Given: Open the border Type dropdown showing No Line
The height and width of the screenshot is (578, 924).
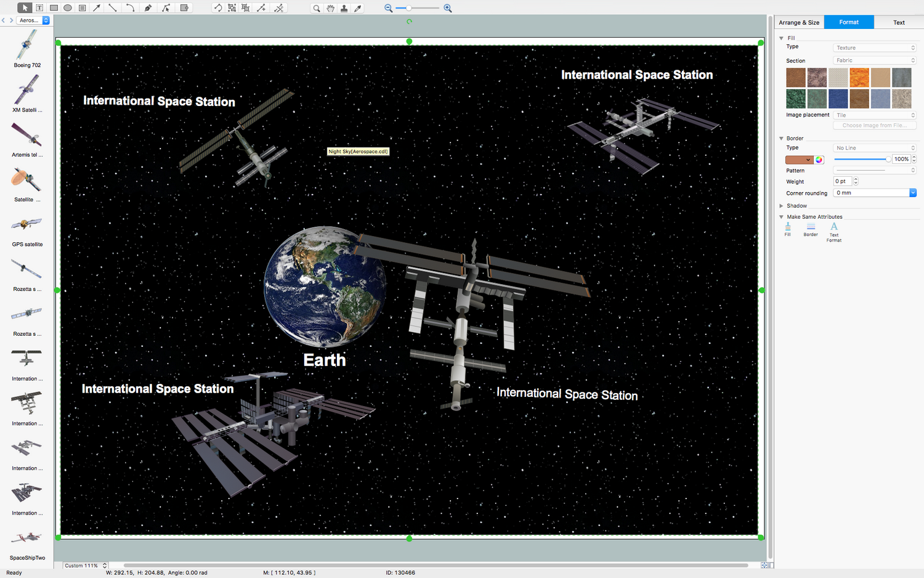Looking at the screenshot, I should tap(875, 148).
